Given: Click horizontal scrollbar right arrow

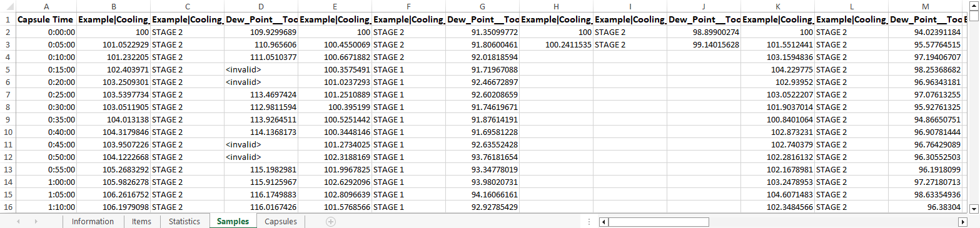Looking at the screenshot, I should (962, 222).
